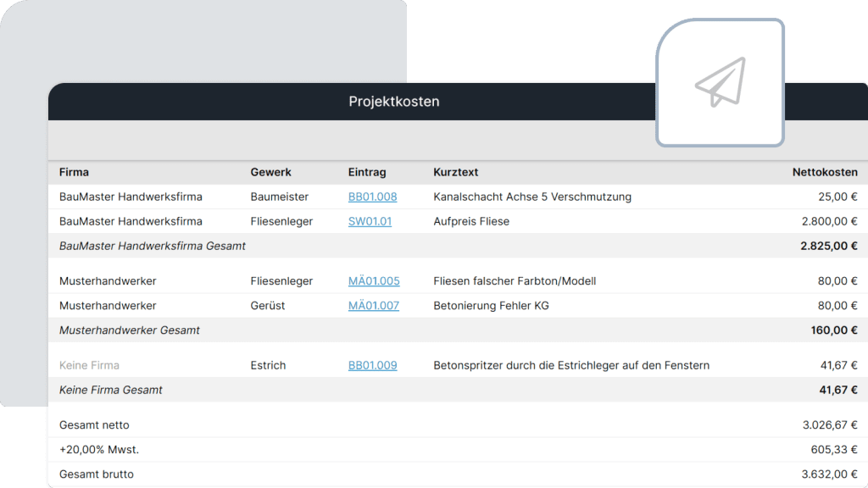Select the Projektkosten title bar

click(x=393, y=101)
